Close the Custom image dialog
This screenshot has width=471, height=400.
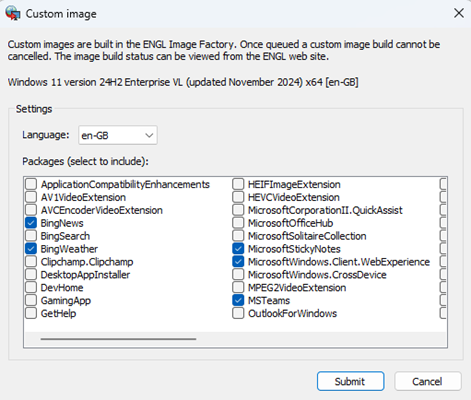459,13
